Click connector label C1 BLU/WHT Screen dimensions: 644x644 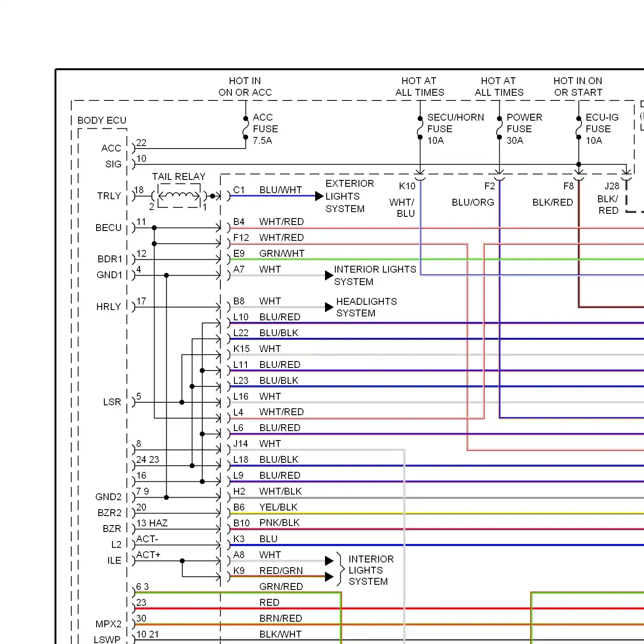click(267, 190)
